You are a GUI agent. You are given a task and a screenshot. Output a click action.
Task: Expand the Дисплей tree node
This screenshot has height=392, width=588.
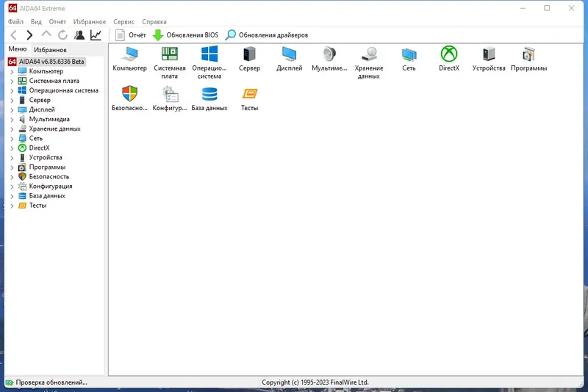[x=12, y=109]
